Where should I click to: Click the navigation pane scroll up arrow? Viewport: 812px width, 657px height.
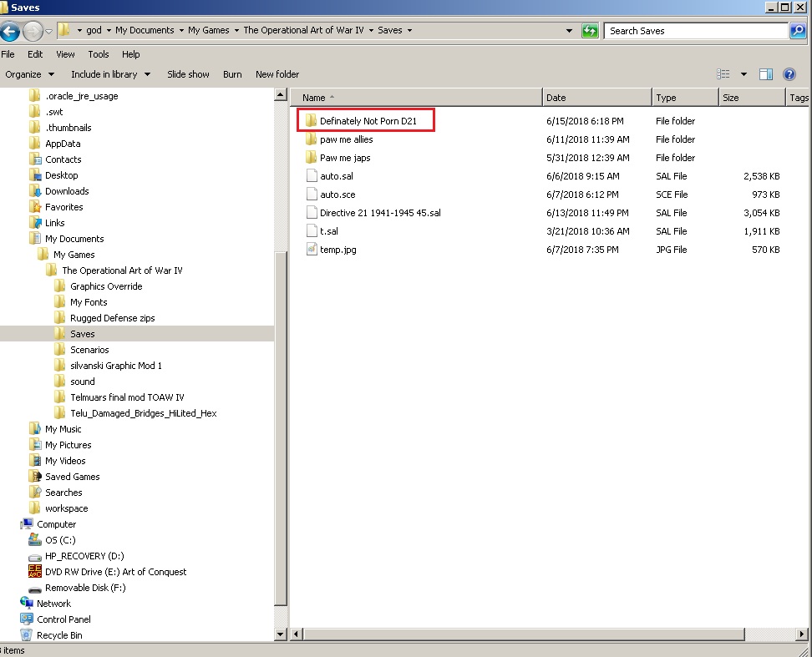[x=280, y=94]
